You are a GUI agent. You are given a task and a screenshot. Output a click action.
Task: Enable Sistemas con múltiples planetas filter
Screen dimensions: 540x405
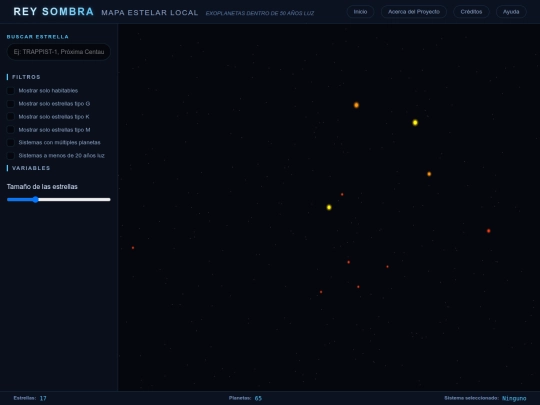click(x=11, y=143)
